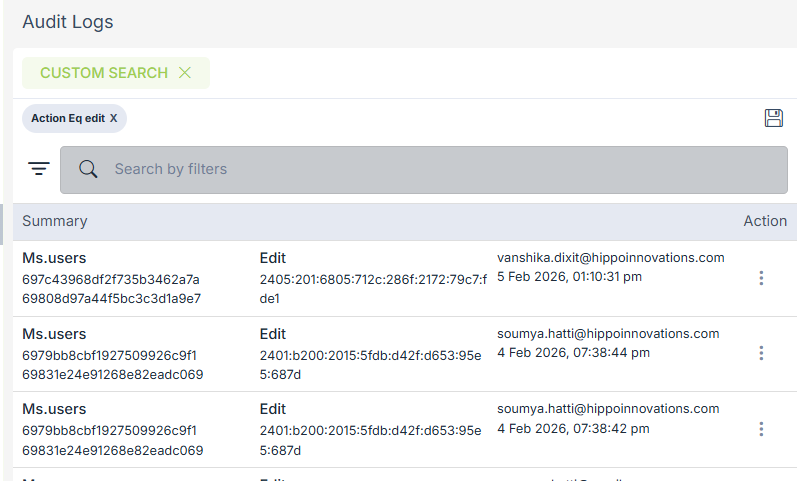Click the ID 697c43968df2f735b3462a7a
The image size is (797, 481).
[x=111, y=278]
